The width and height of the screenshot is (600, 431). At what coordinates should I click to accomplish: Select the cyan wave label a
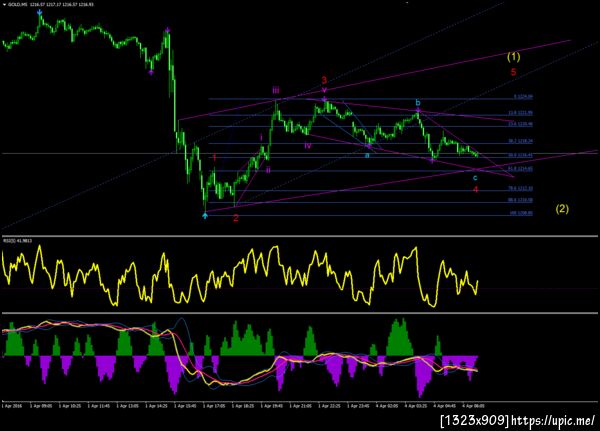367,155
